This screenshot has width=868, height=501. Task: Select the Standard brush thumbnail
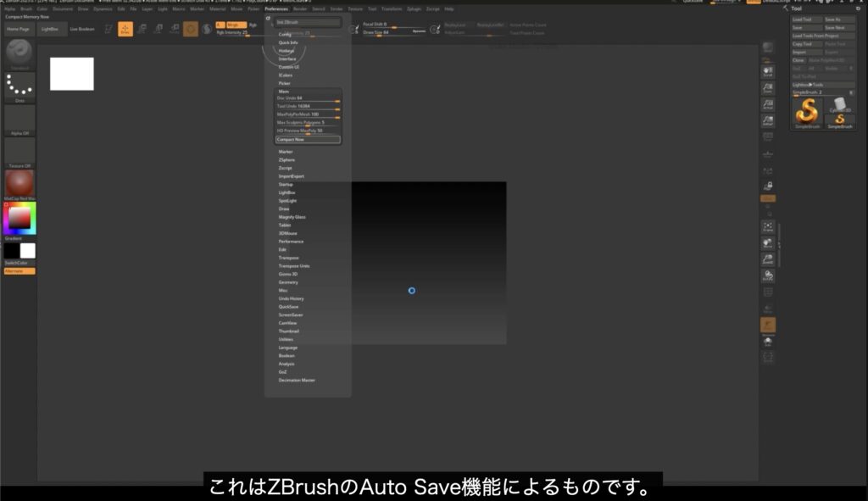19,53
